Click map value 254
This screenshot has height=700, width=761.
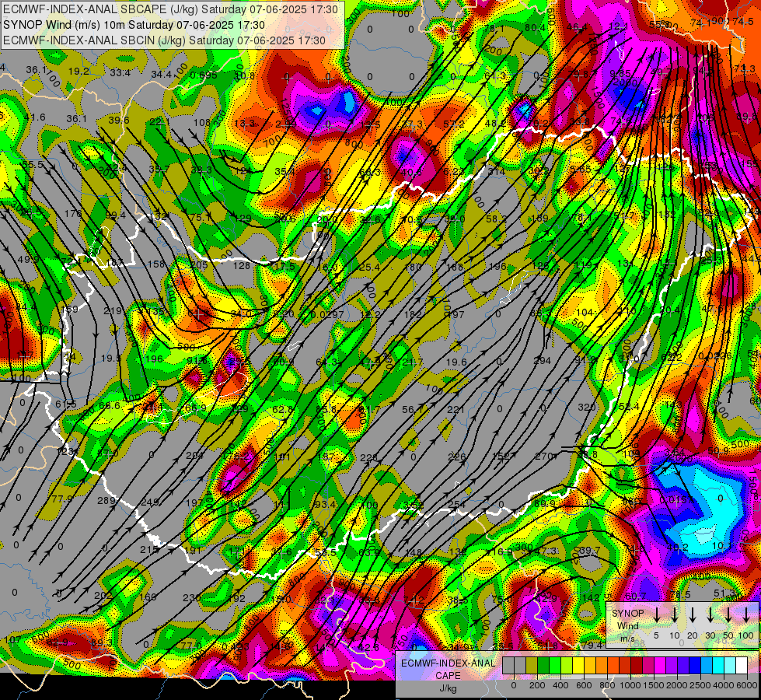click(457, 505)
